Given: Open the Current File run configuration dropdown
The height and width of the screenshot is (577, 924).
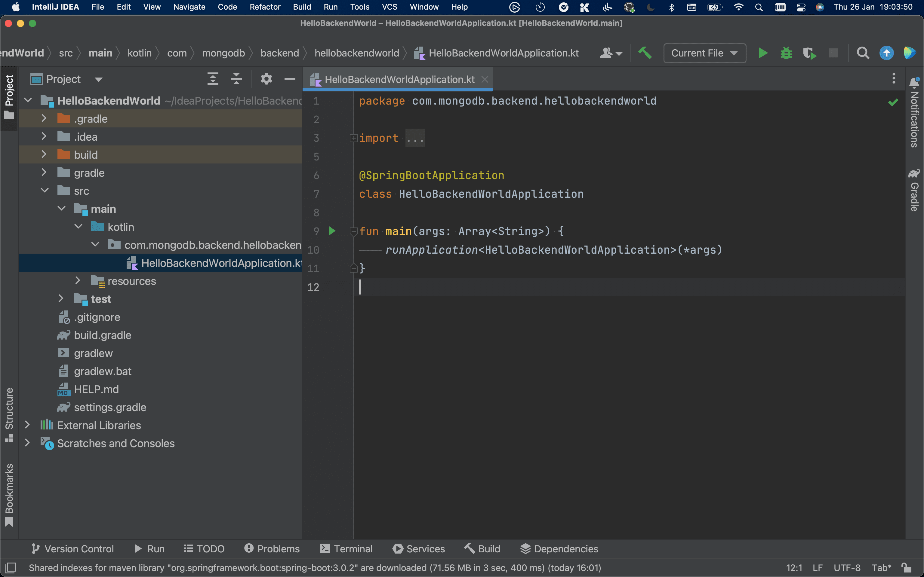Looking at the screenshot, I should (704, 53).
